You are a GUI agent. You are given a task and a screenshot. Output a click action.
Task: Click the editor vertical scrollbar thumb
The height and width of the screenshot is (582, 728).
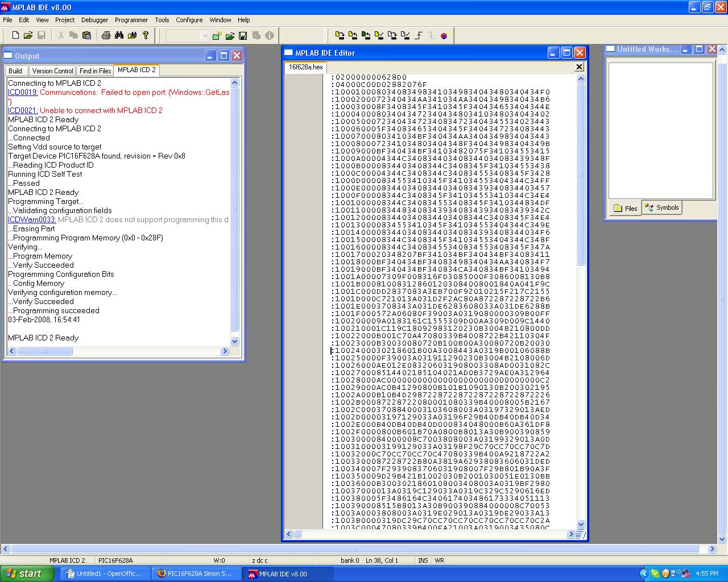(x=581, y=174)
